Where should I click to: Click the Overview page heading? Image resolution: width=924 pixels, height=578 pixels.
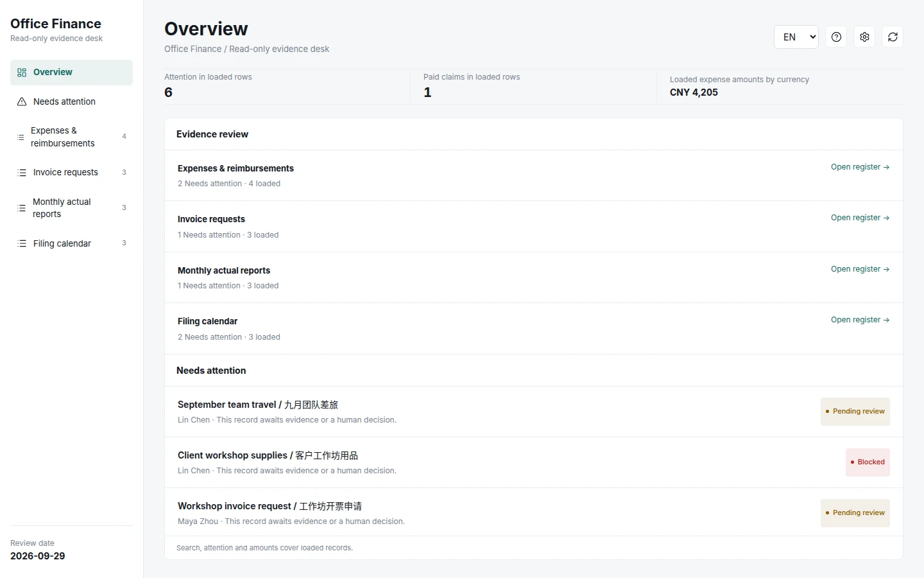point(206,29)
